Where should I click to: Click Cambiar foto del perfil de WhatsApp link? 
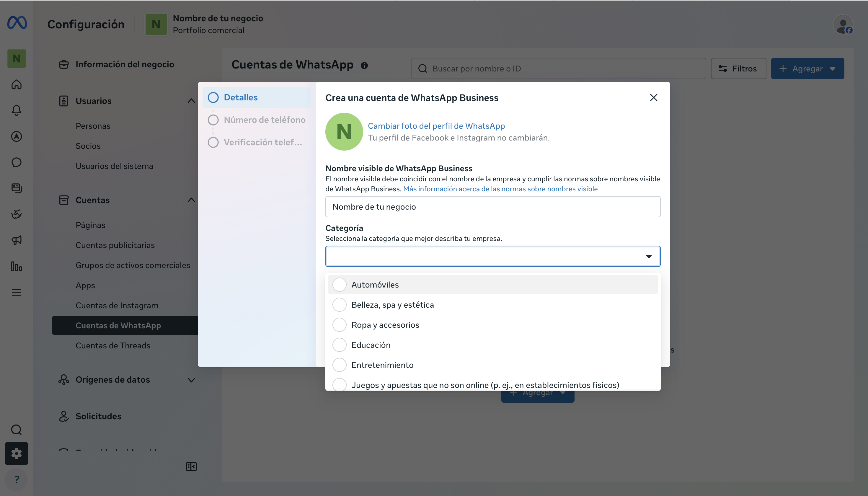(x=436, y=126)
